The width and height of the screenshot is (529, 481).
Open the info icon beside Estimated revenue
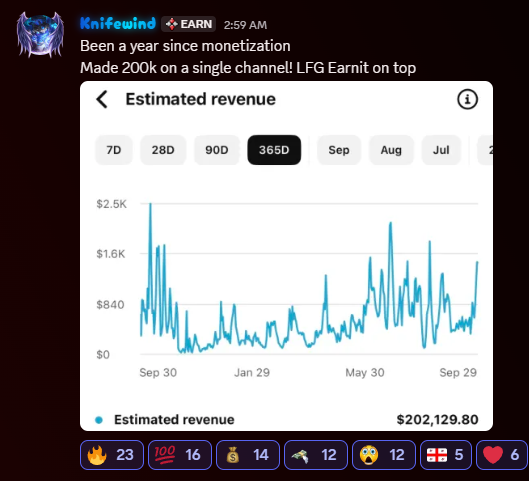(x=467, y=100)
